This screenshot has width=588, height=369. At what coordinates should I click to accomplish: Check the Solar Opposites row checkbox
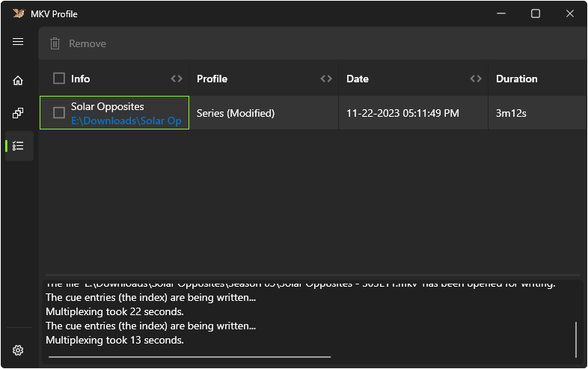[59, 112]
